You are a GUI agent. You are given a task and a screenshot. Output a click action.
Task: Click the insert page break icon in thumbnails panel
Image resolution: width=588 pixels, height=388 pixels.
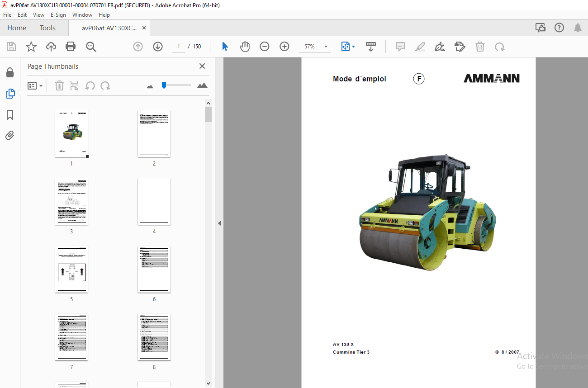(x=75, y=85)
